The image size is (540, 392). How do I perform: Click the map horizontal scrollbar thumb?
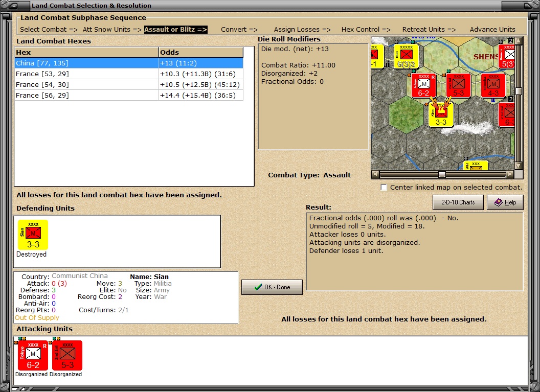[x=442, y=174]
